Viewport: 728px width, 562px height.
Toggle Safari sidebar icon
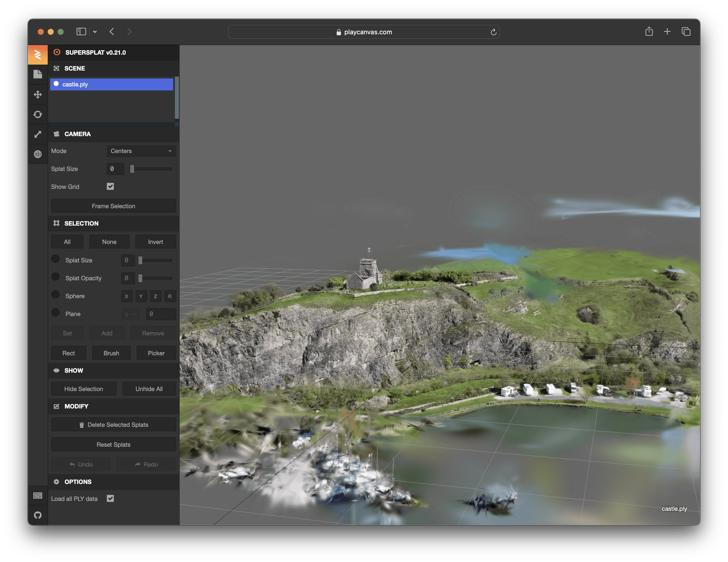pos(81,32)
